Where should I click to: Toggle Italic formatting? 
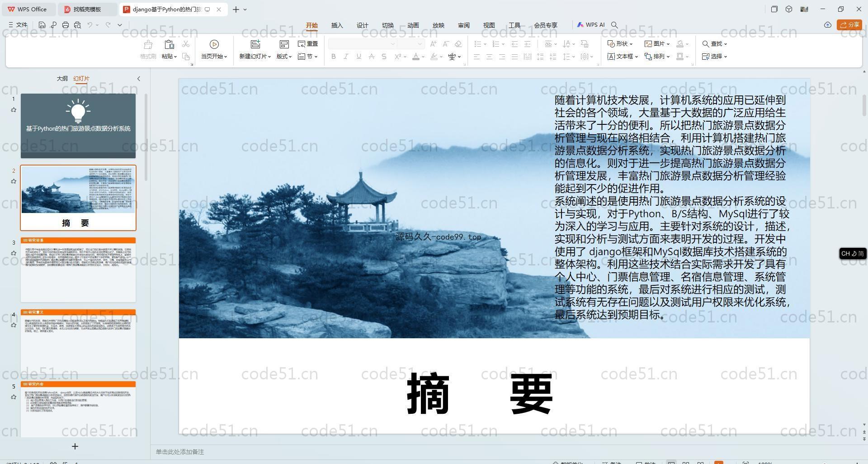tap(346, 57)
